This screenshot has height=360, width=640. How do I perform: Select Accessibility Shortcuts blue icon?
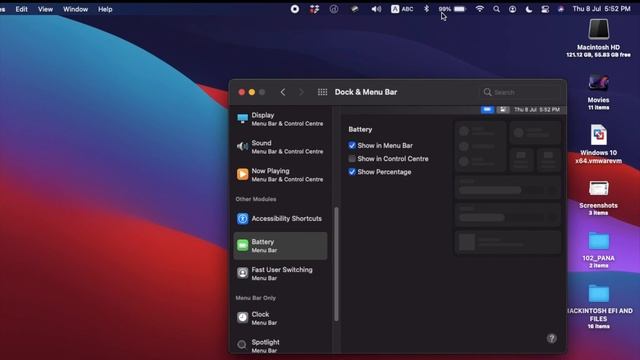(x=242, y=219)
